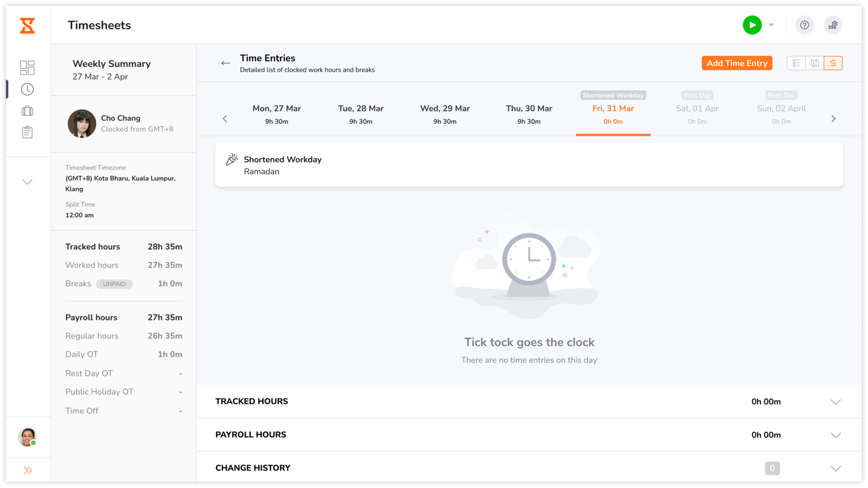
Task: Collapse the Weekly Summary sidebar chevron
Action: pyautogui.click(x=27, y=181)
